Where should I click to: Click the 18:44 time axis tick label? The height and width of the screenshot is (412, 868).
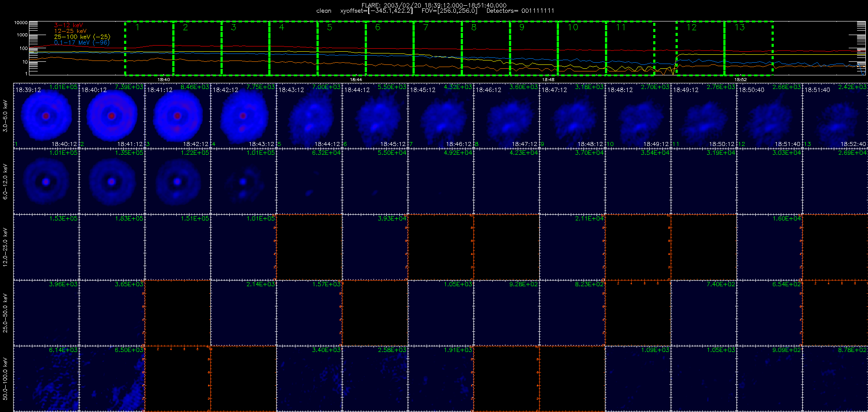pos(356,80)
